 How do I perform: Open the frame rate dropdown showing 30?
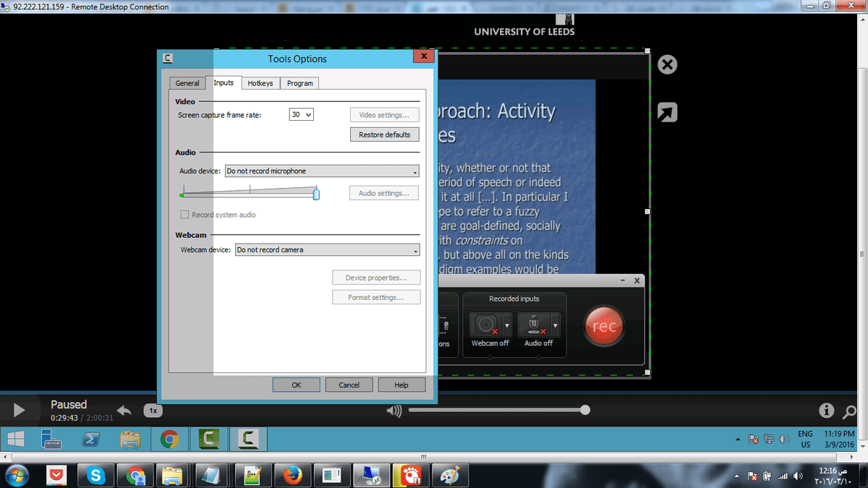point(301,115)
